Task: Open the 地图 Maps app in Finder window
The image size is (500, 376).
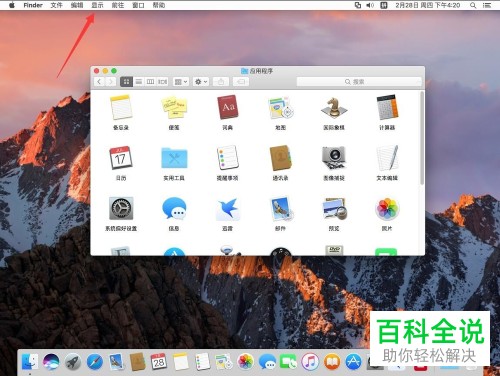Action: click(x=280, y=107)
